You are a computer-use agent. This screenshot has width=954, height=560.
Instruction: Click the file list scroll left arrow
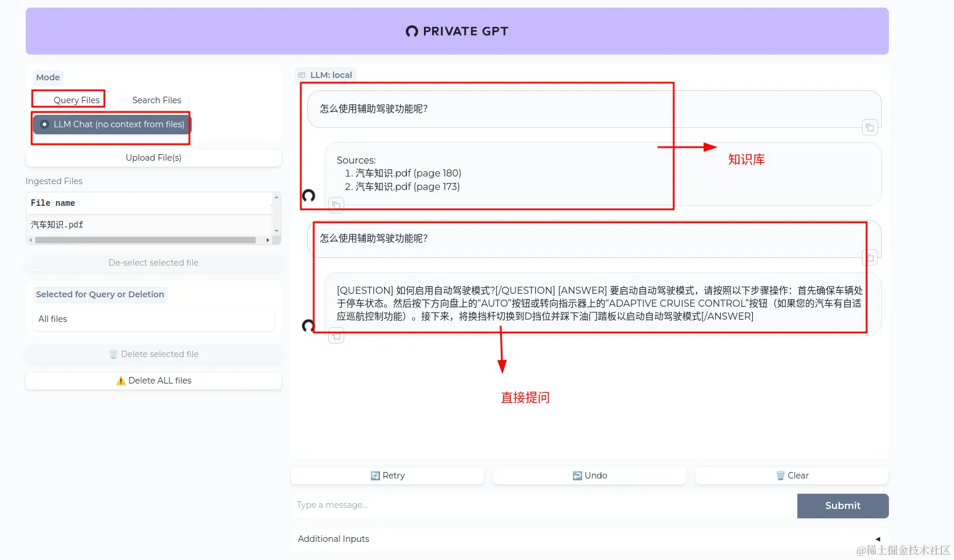pos(30,240)
